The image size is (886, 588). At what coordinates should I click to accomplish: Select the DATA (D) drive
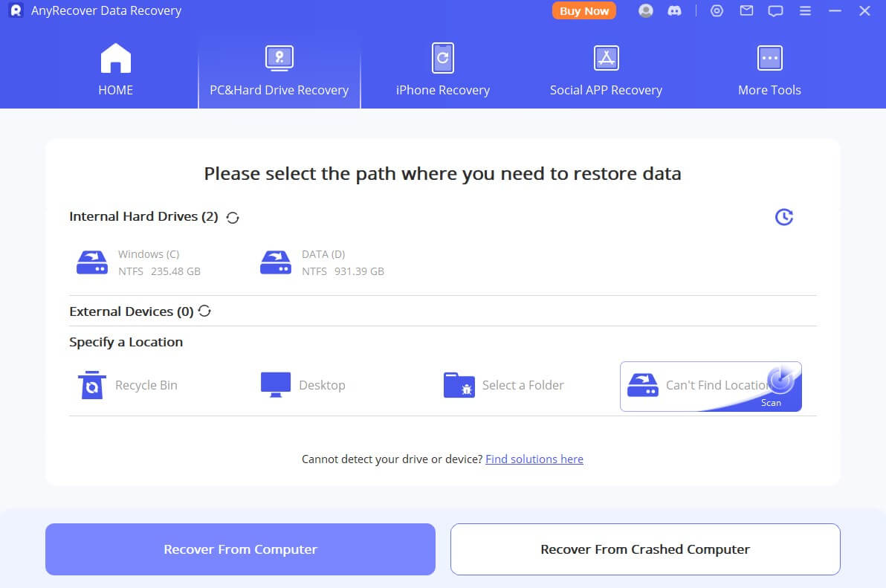pos(322,262)
